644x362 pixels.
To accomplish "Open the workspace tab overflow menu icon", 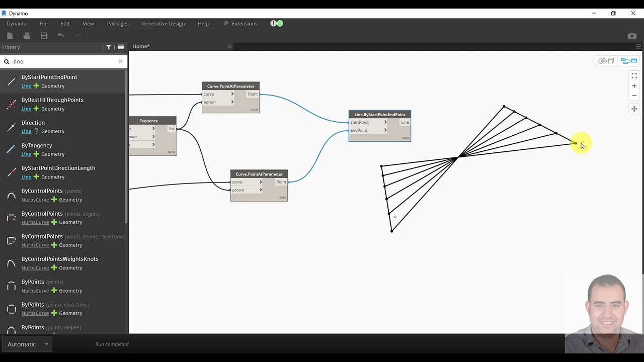I will click(x=638, y=47).
